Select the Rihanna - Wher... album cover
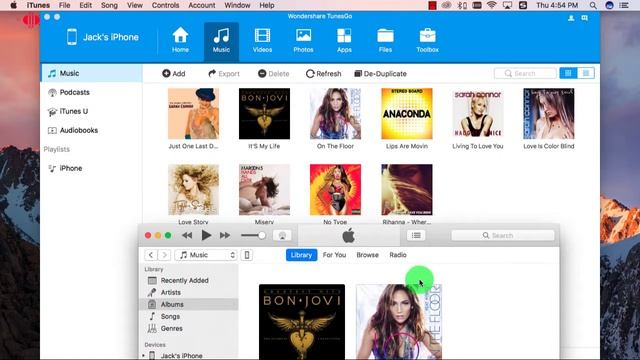640x360 pixels. coord(407,190)
